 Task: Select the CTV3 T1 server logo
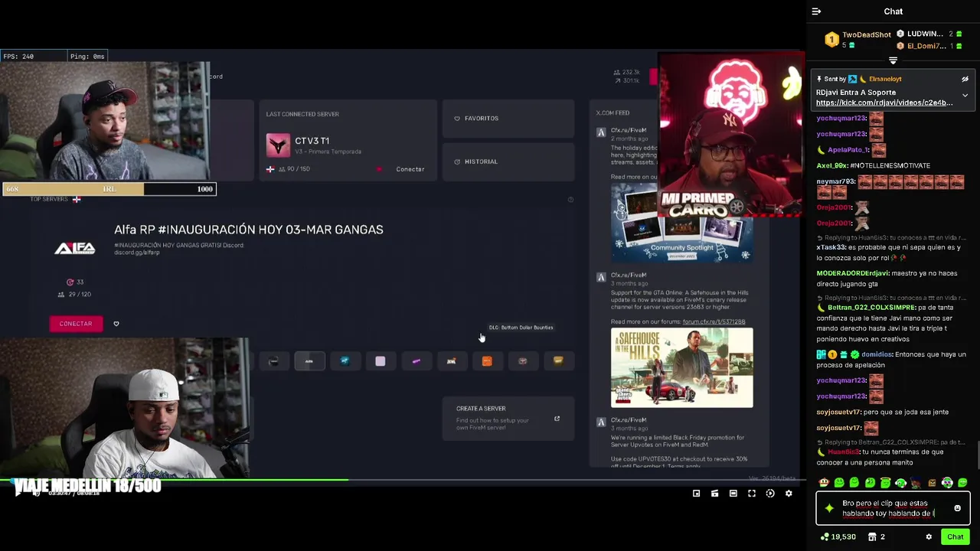[278, 145]
